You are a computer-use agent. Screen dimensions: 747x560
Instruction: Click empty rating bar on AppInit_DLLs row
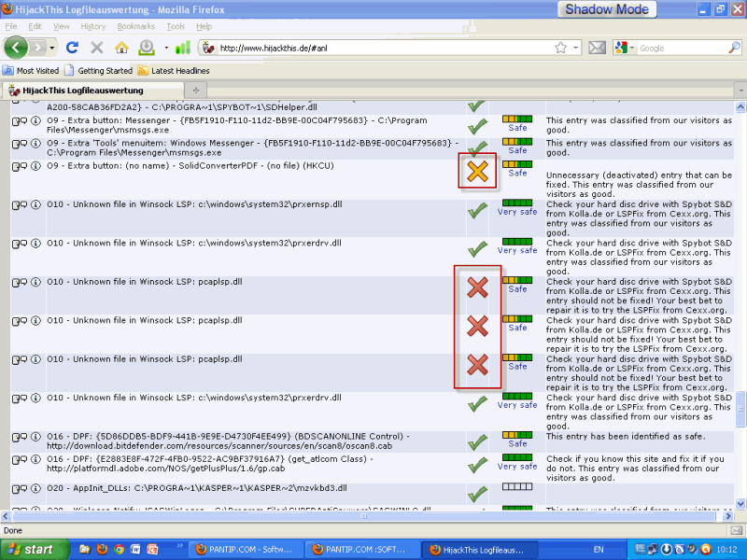tap(517, 486)
